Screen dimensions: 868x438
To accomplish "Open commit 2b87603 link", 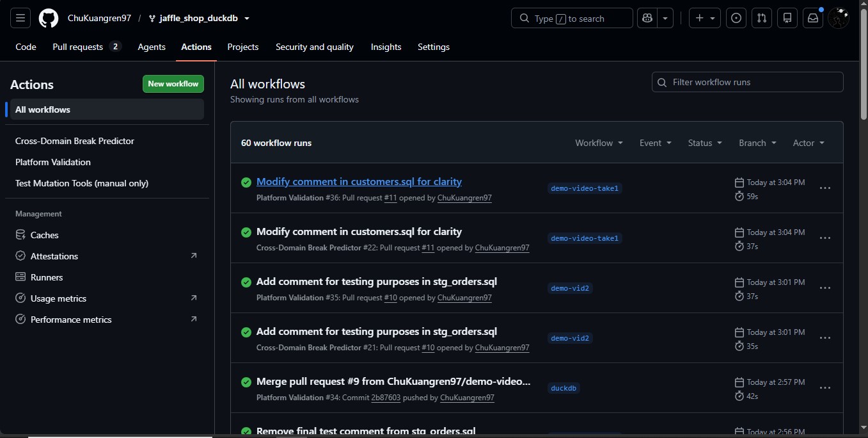I will click(386, 398).
